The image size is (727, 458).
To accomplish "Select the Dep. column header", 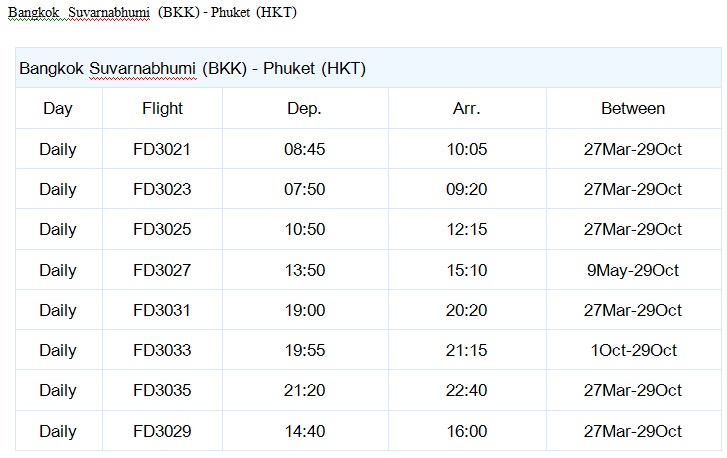I will pos(305,108).
